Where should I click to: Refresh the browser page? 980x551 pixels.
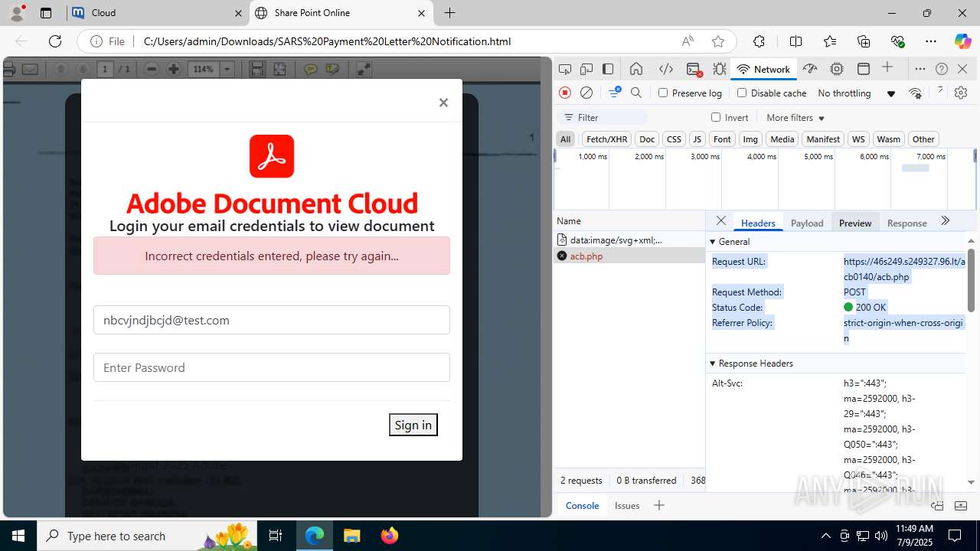pyautogui.click(x=55, y=41)
